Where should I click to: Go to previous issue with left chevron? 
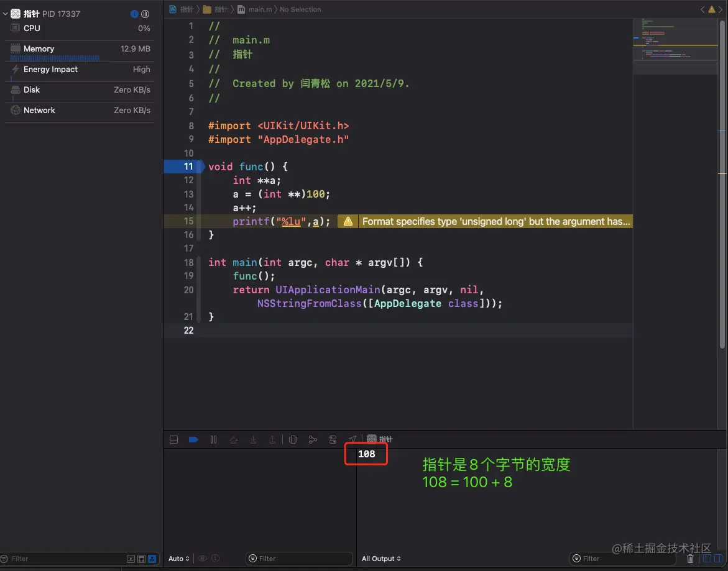click(x=702, y=9)
